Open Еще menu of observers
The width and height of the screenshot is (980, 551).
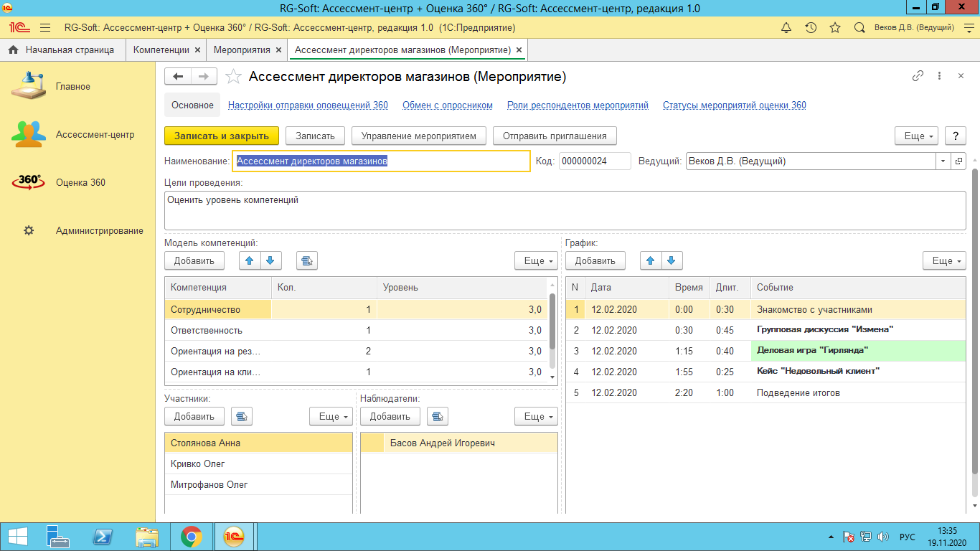click(x=537, y=416)
